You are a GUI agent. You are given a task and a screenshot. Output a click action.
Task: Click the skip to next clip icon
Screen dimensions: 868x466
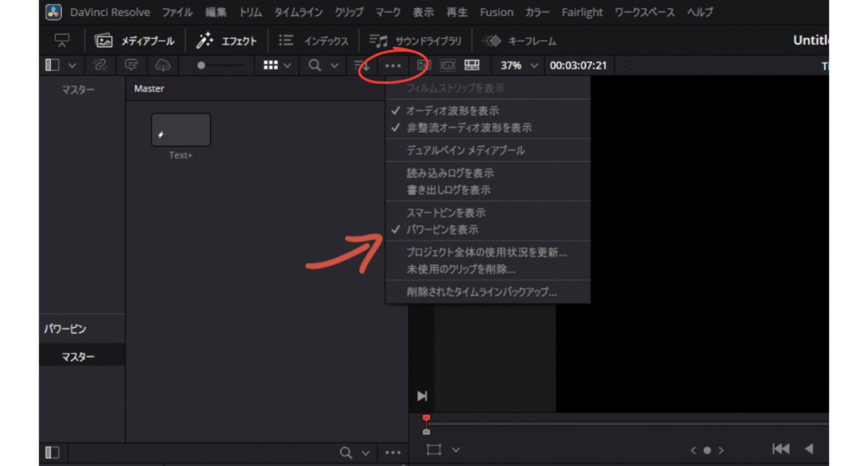422,396
